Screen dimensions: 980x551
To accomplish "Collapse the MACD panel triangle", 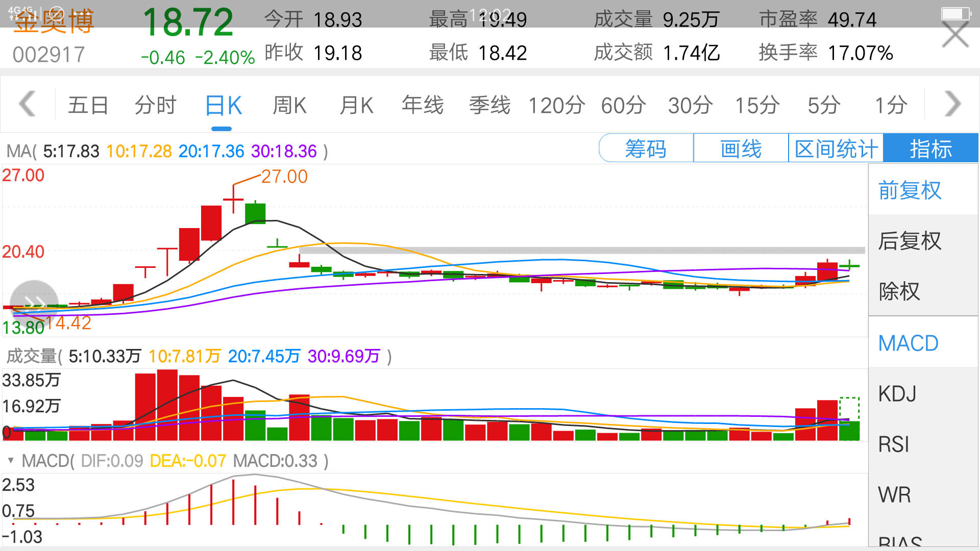I will tap(10, 461).
